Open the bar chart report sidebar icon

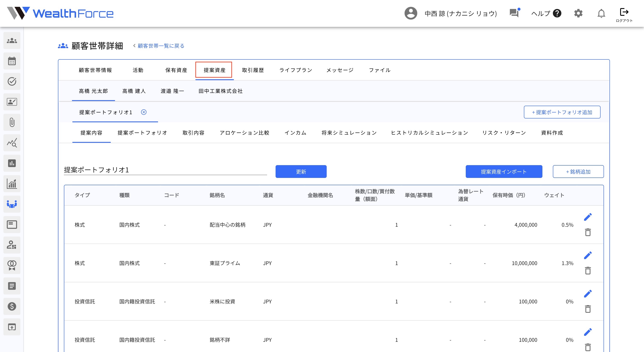pos(12,163)
